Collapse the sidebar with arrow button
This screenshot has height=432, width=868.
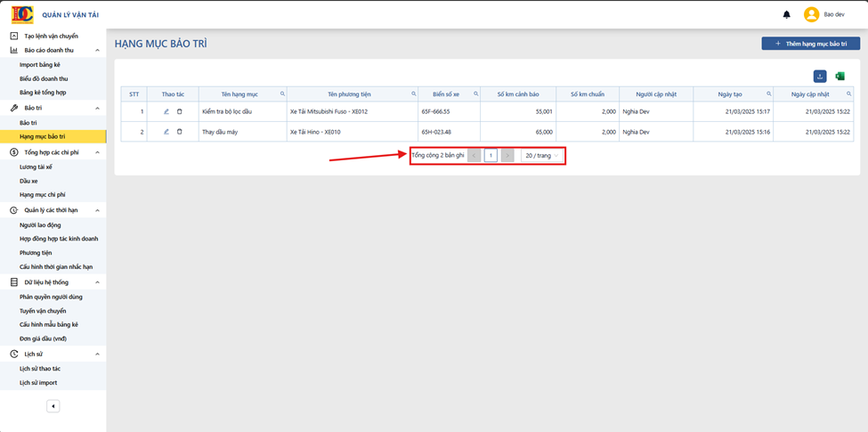click(x=53, y=406)
